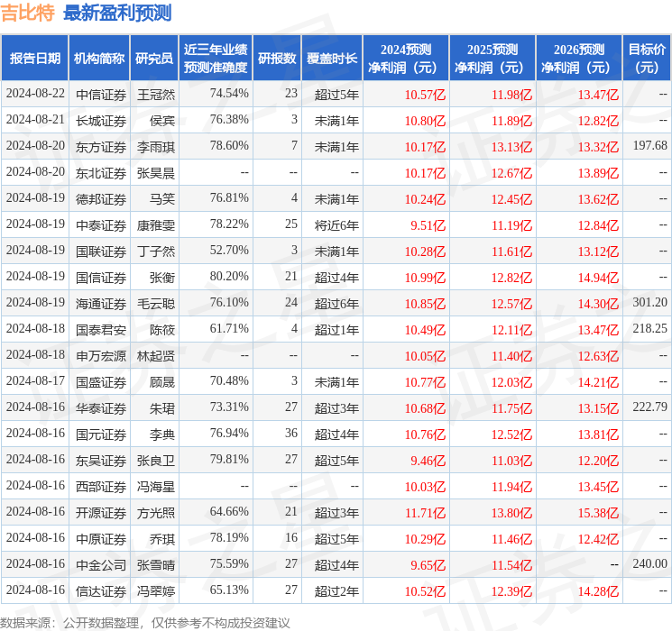The height and width of the screenshot is (631, 672).
Task: Click accuracy value 52.70%
Action: [x=229, y=251]
